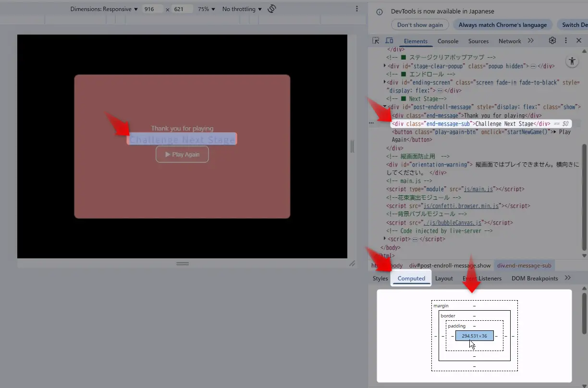Open the 75% zoom dropdown

pos(207,9)
